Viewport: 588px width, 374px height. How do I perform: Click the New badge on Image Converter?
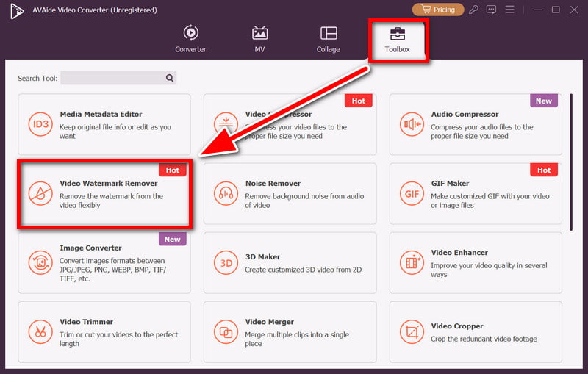172,239
